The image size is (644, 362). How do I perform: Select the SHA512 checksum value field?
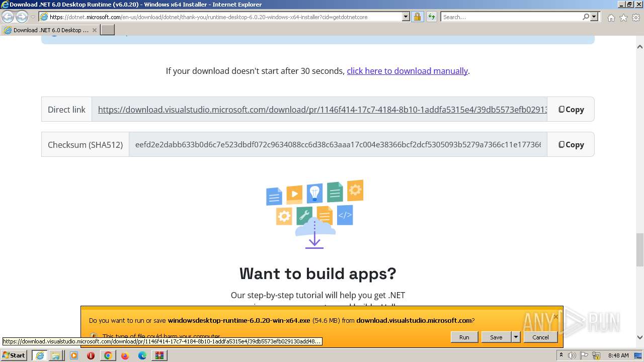click(x=338, y=145)
